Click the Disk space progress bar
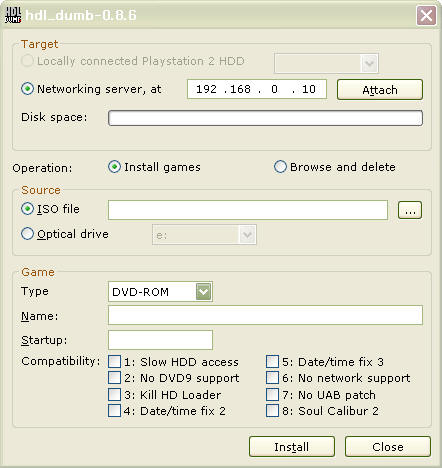 tap(265, 118)
